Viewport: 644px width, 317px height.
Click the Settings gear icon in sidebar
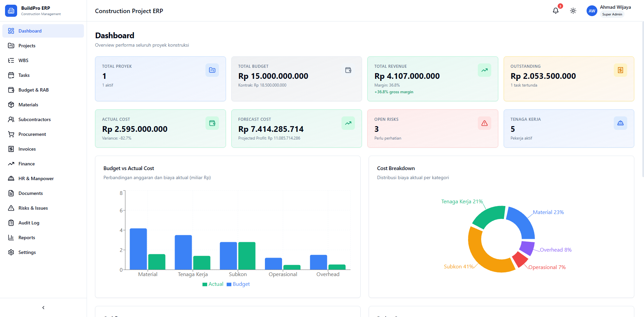11,252
